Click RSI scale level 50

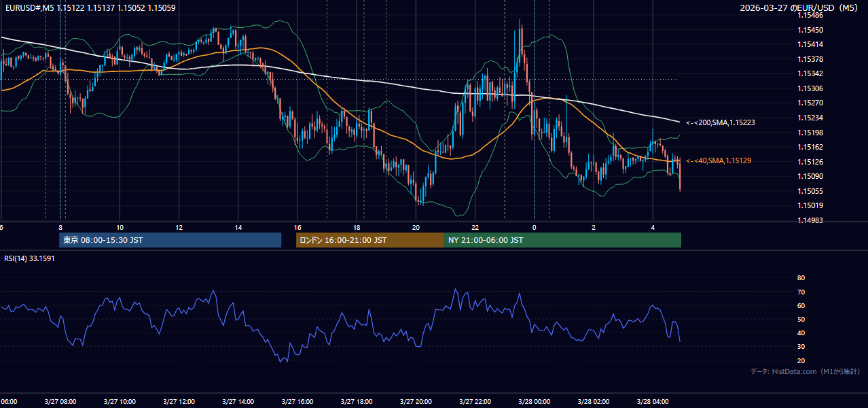801,319
